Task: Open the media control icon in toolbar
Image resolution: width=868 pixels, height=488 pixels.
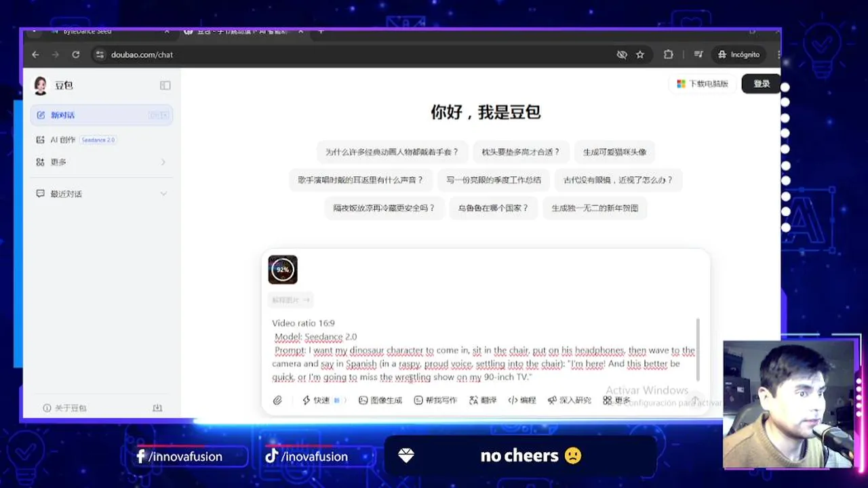Action: coord(698,55)
